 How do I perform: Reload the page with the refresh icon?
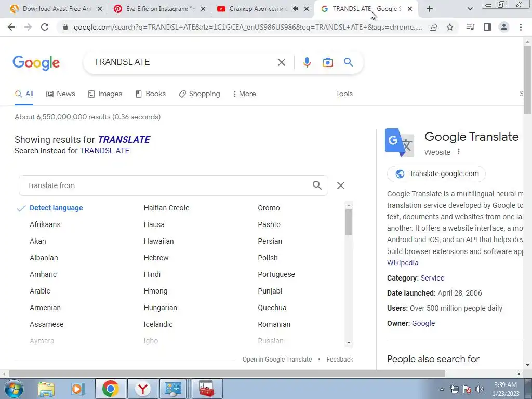tap(45, 27)
